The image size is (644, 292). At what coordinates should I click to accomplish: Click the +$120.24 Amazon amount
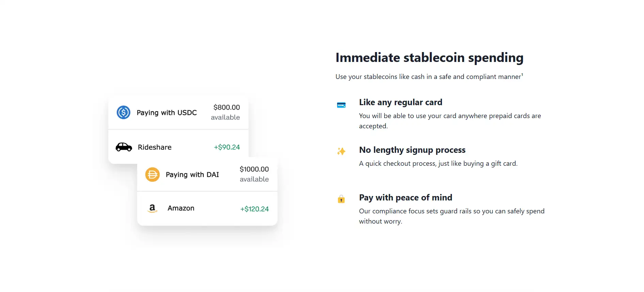point(254,209)
